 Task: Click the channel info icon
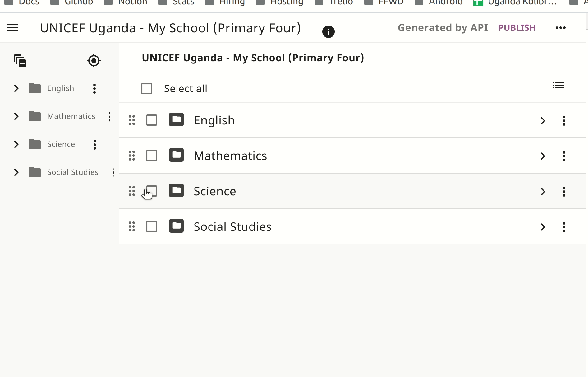tap(328, 32)
